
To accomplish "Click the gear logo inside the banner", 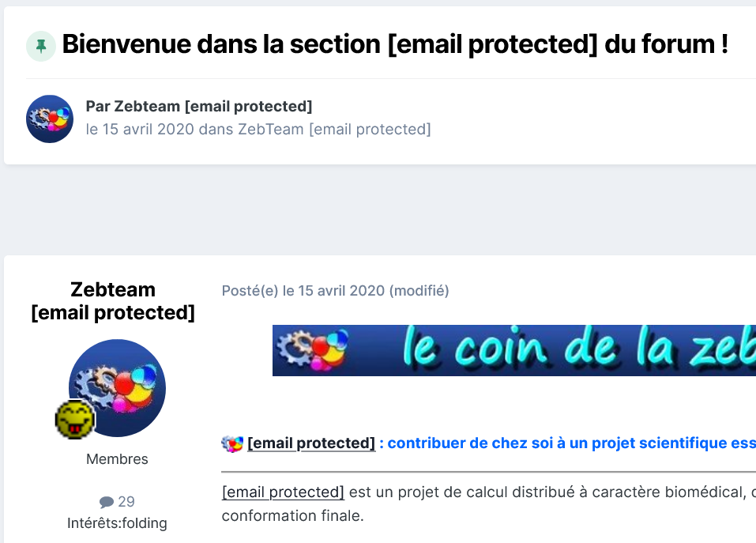I will (313, 349).
